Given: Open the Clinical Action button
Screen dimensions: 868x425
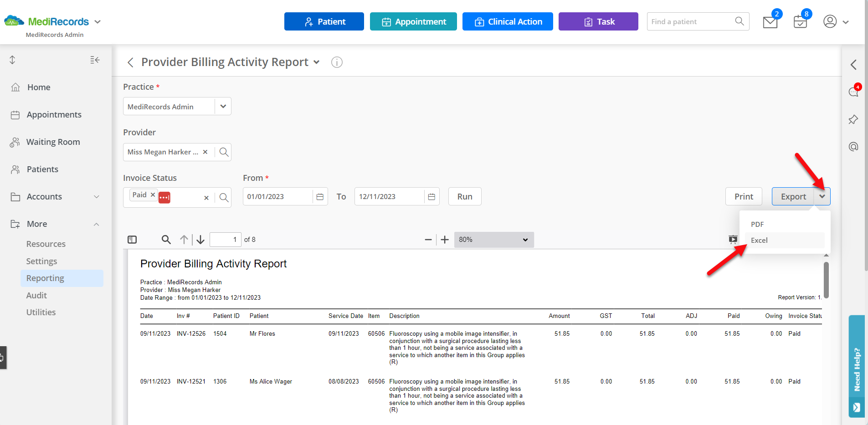Looking at the screenshot, I should (x=508, y=21).
